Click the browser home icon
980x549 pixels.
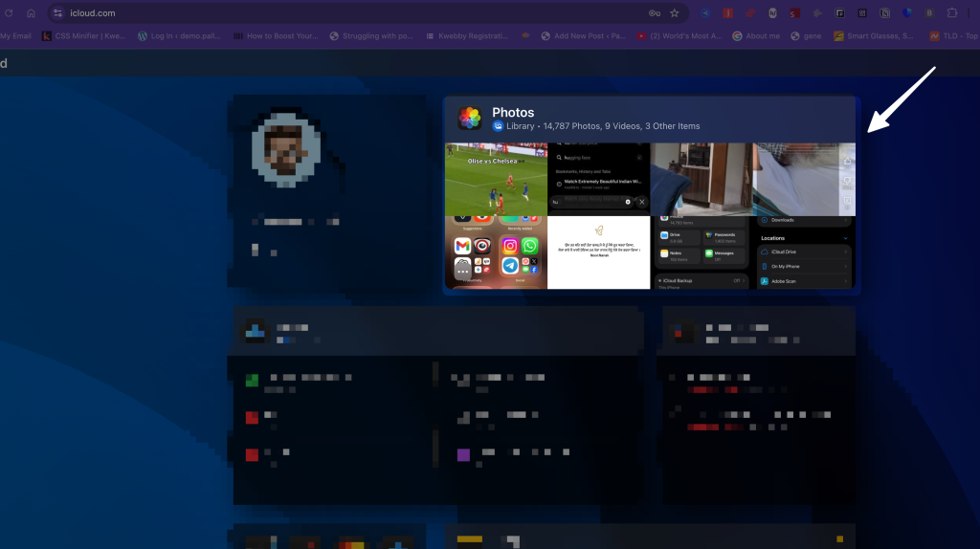tap(31, 13)
